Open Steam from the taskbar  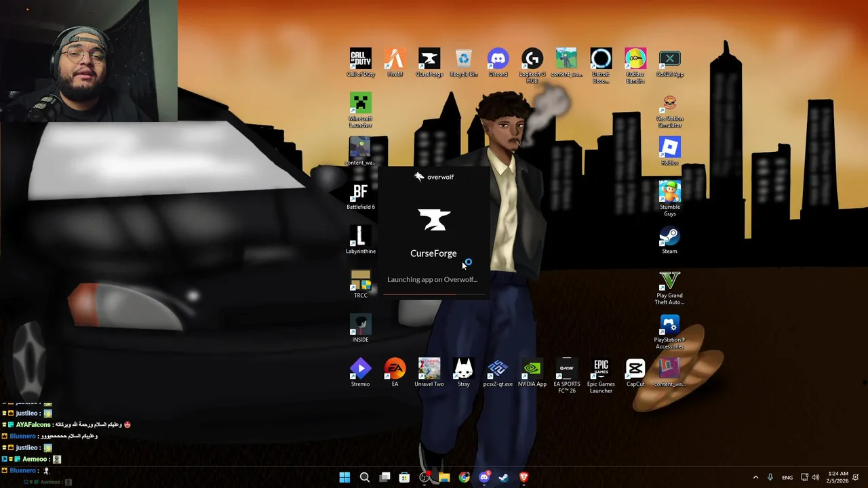coord(504,477)
